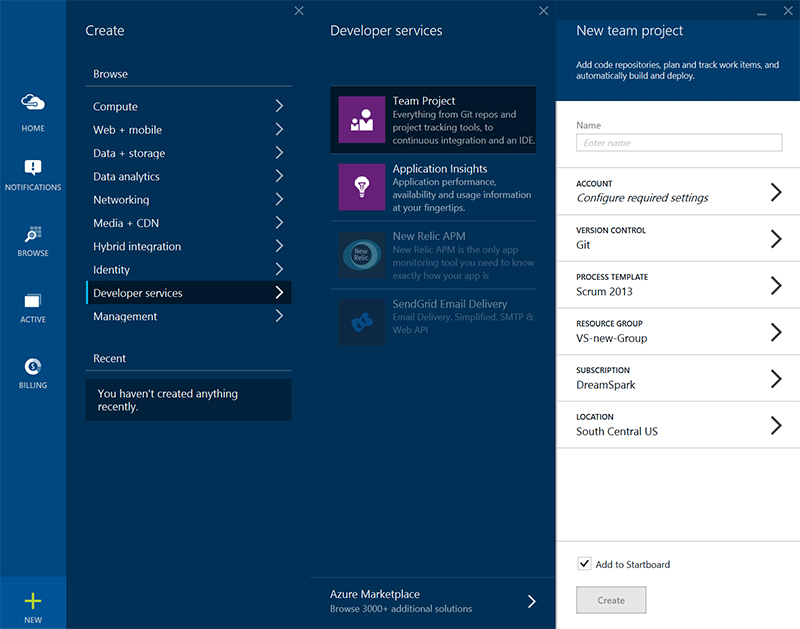Toggle the Add to Startboard checkbox
Image resolution: width=800 pixels, height=629 pixels.
pos(584,564)
